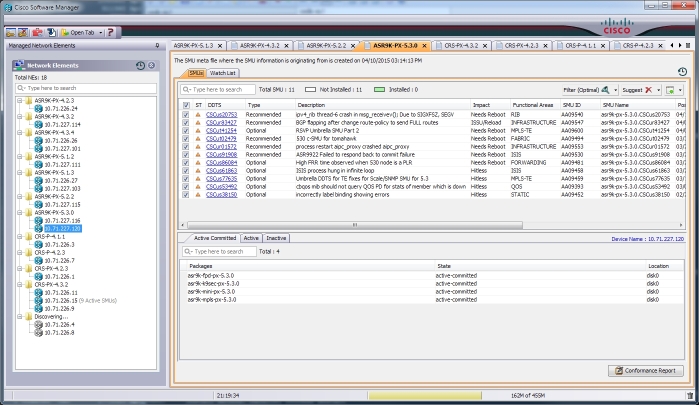The image size is (699, 405).
Task: Refresh Network Elements with the clock icon
Action: click(x=140, y=66)
